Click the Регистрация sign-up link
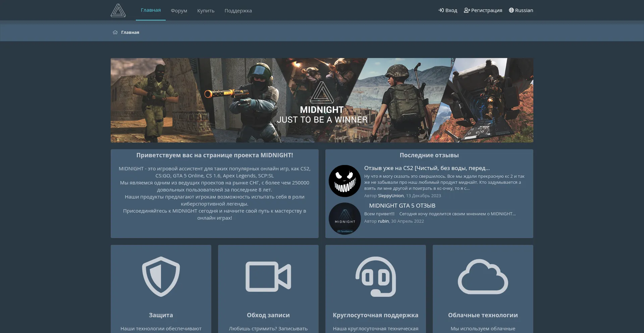 pos(483,10)
